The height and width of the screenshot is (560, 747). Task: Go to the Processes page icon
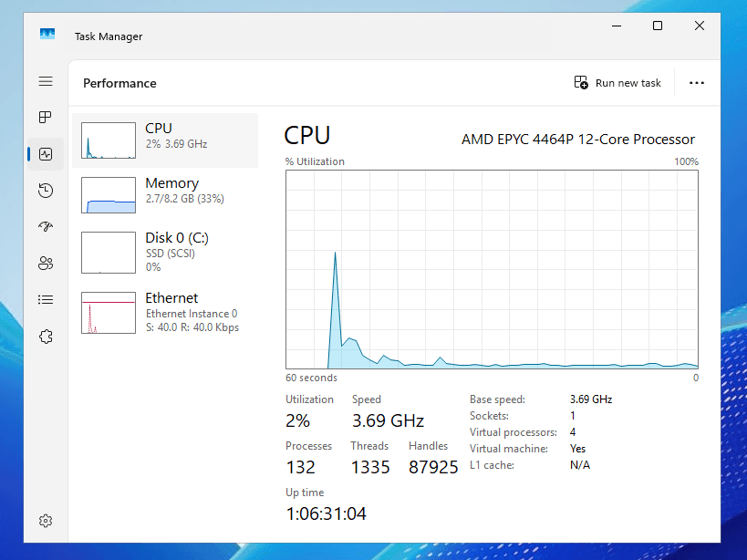coord(46,117)
